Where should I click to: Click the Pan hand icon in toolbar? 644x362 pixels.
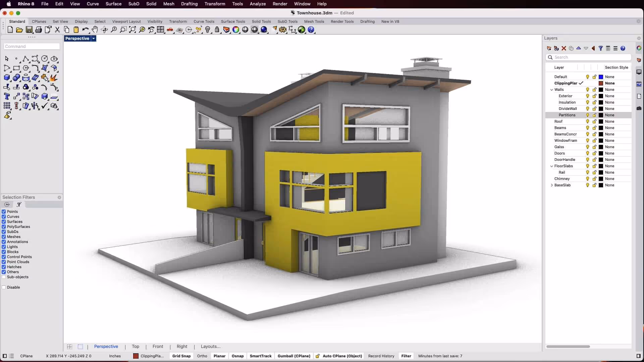(95, 29)
